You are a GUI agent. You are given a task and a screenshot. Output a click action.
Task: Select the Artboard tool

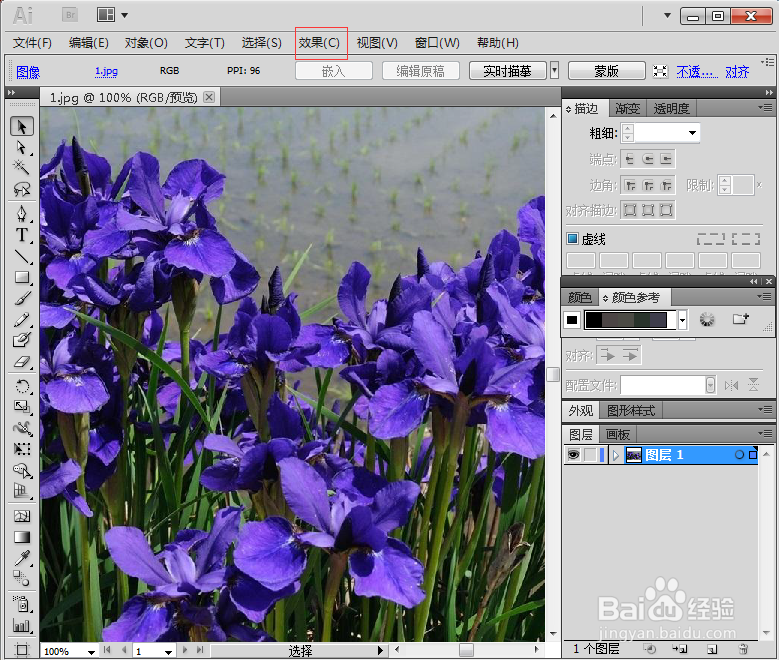coord(21,649)
